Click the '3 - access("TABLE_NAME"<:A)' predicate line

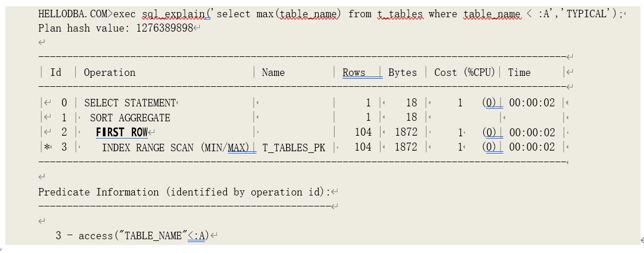(133, 236)
